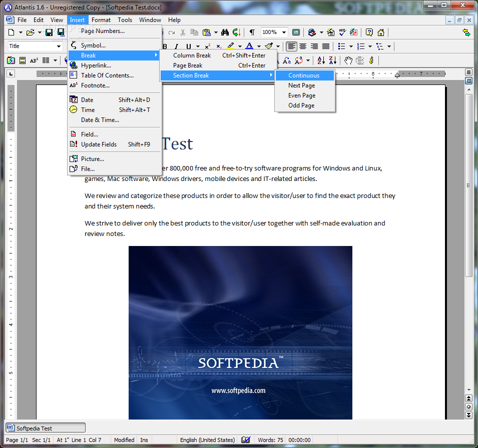Choose Column Break menu item

tap(219, 55)
